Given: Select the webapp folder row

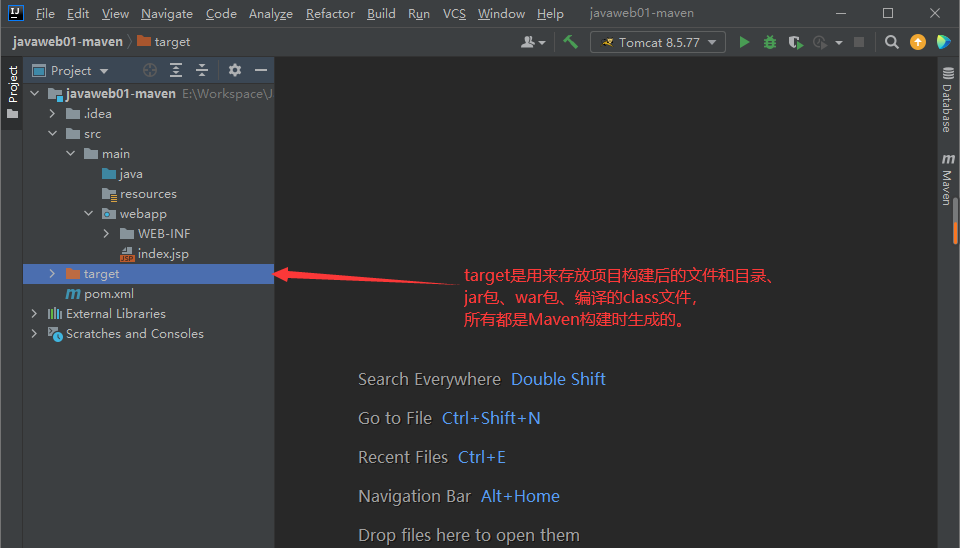Looking at the screenshot, I should tap(148, 214).
